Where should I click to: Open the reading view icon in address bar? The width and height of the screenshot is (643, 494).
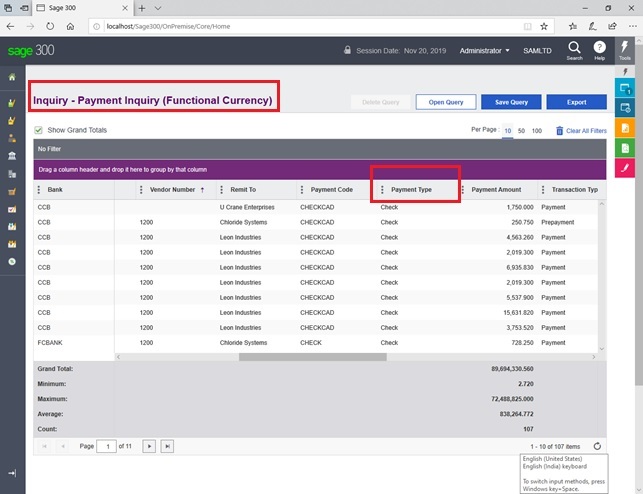[x=527, y=26]
